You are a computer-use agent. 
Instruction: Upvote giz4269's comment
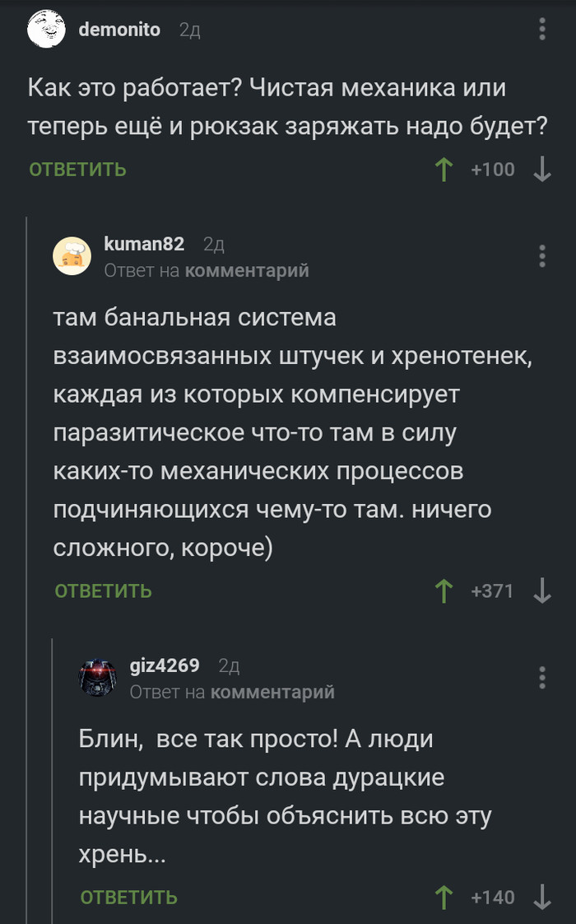coord(444,897)
